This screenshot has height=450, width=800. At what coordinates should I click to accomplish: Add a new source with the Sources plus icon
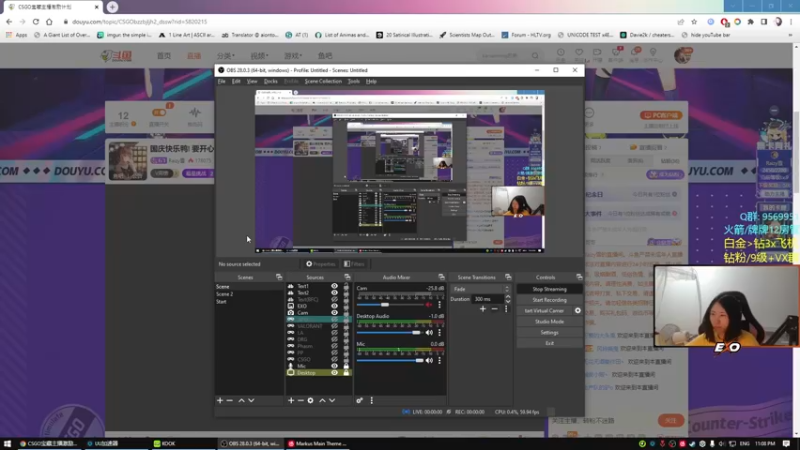click(291, 401)
